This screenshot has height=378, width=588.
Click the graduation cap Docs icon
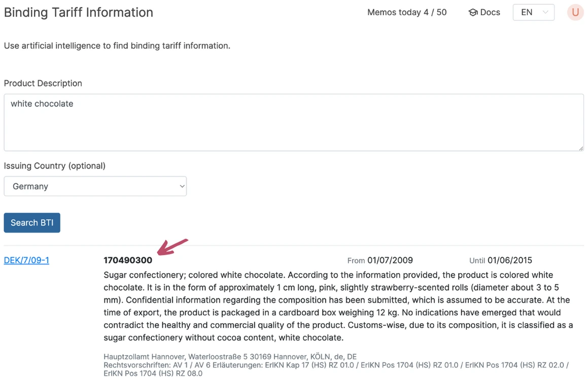pyautogui.click(x=473, y=13)
